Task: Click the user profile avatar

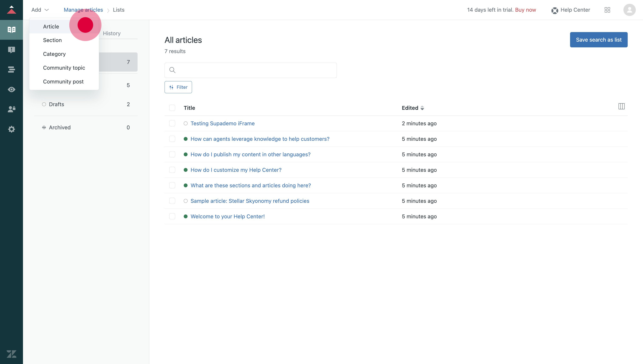Action: click(x=629, y=10)
